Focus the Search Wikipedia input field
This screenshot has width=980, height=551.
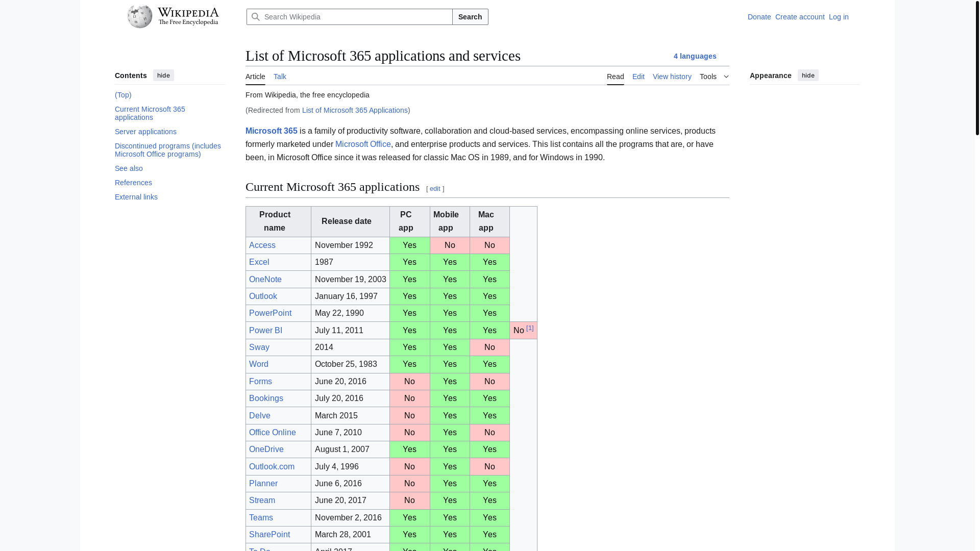pos(350,17)
